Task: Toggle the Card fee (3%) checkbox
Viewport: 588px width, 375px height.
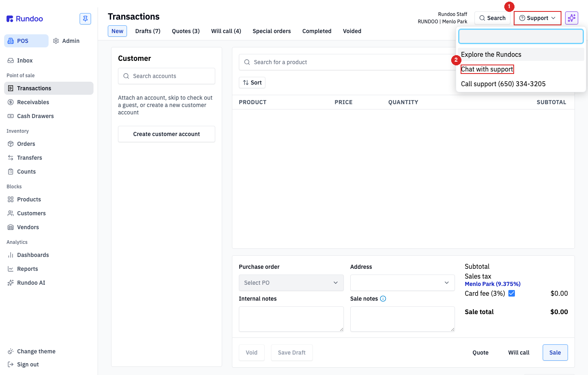Action: [x=512, y=293]
